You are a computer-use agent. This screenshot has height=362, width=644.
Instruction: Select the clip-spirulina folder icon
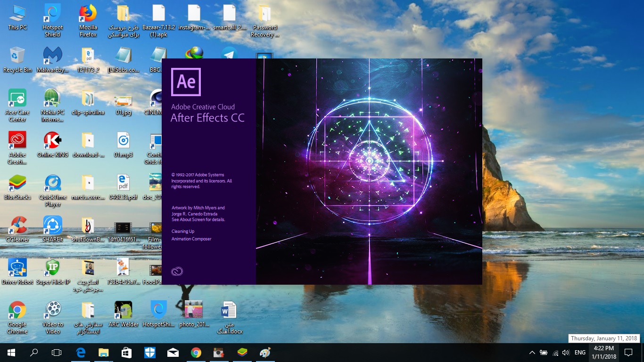88,102
